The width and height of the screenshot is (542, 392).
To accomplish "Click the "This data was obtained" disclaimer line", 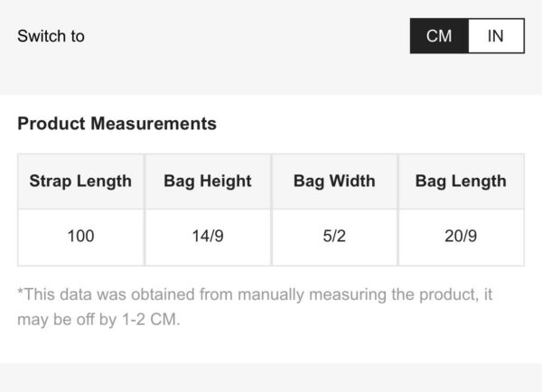I will (255, 294).
